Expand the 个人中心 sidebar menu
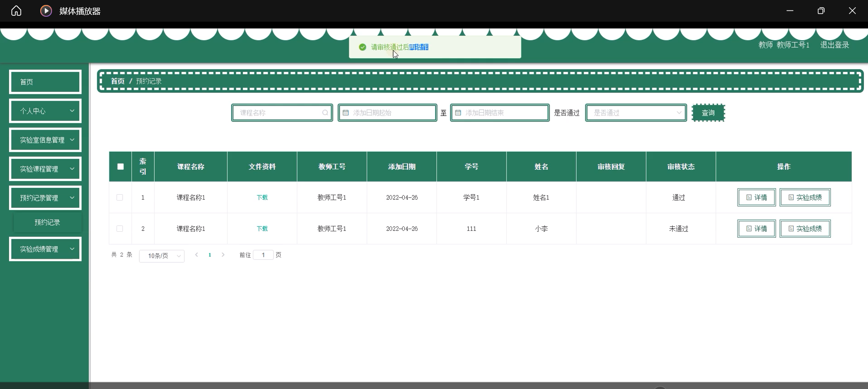Screen dimensions: 868x389 [45, 111]
